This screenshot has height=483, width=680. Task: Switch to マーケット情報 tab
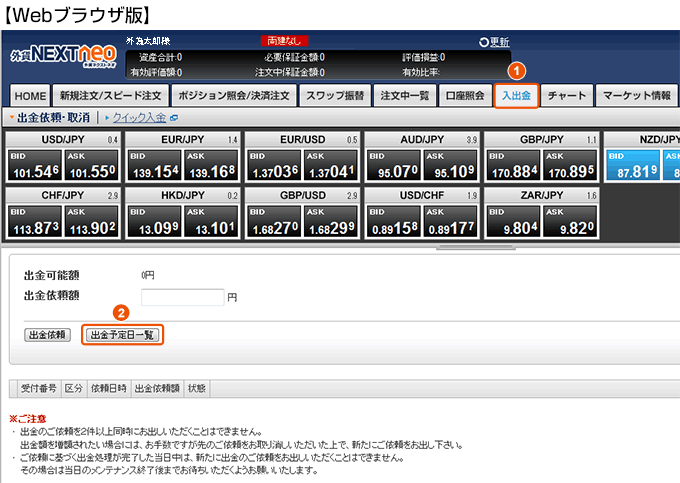(x=636, y=96)
